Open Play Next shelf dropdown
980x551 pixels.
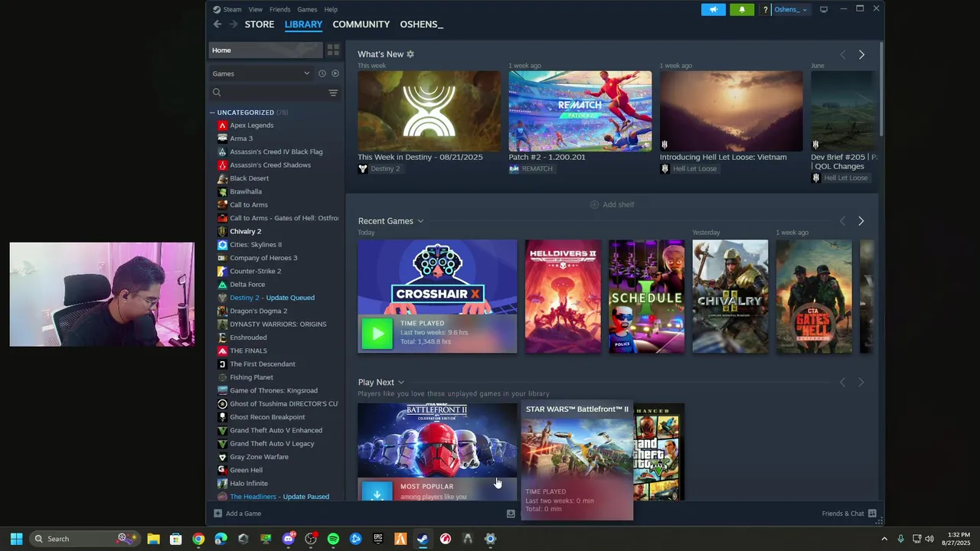coord(400,383)
